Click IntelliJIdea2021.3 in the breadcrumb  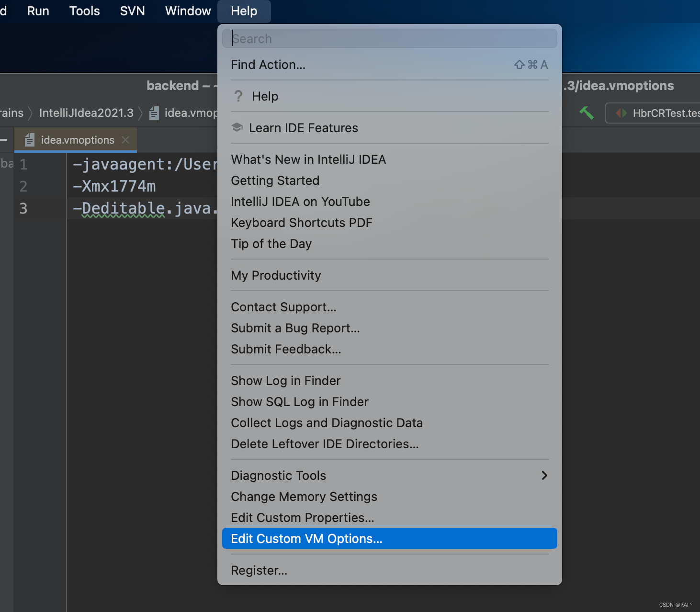tap(86, 113)
